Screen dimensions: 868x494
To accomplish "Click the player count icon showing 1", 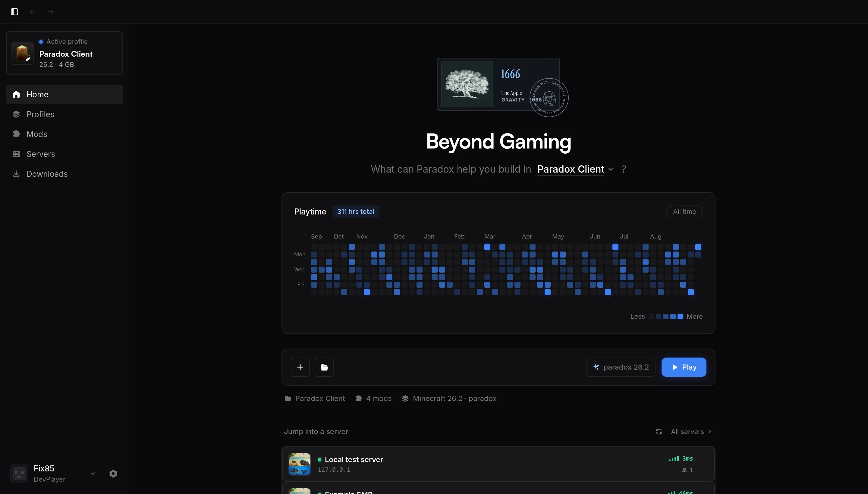I will [684, 470].
